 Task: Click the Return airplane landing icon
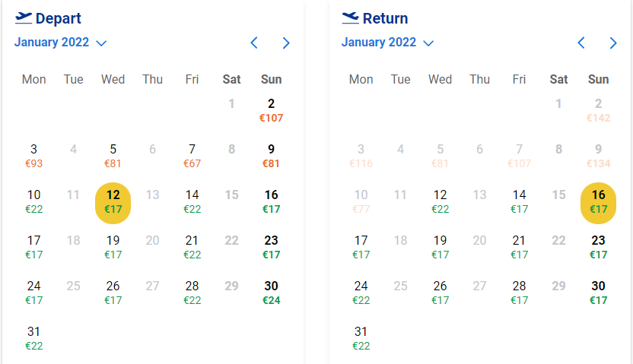click(x=351, y=18)
